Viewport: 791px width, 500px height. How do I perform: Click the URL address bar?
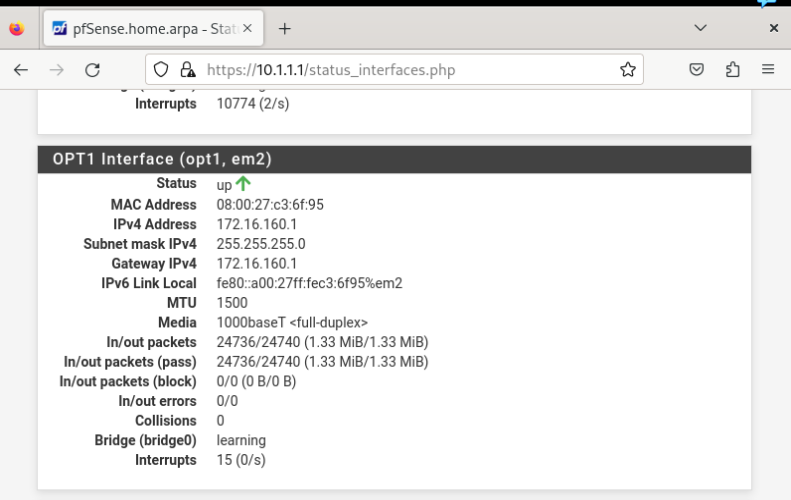coord(394,70)
